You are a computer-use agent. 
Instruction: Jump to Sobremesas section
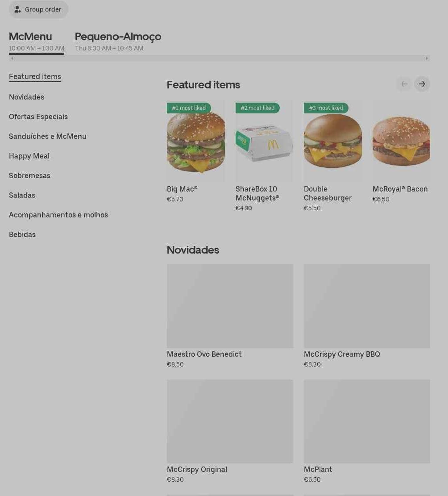click(x=29, y=175)
